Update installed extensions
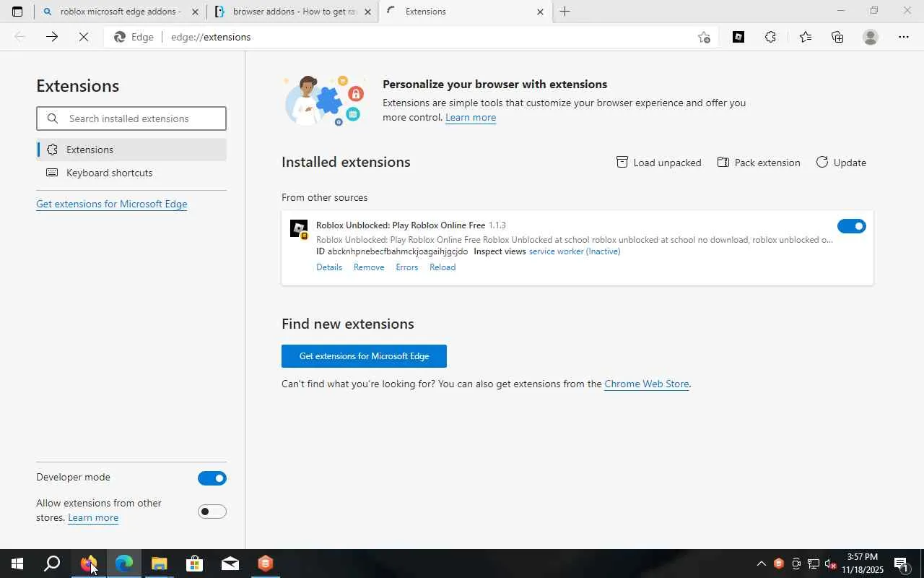This screenshot has width=924, height=578. pos(841,163)
